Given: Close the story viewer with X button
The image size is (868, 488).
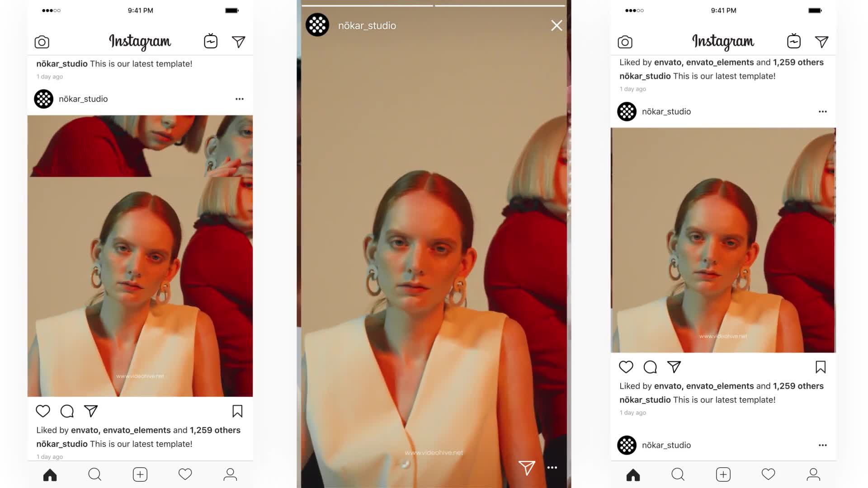Looking at the screenshot, I should coord(555,25).
